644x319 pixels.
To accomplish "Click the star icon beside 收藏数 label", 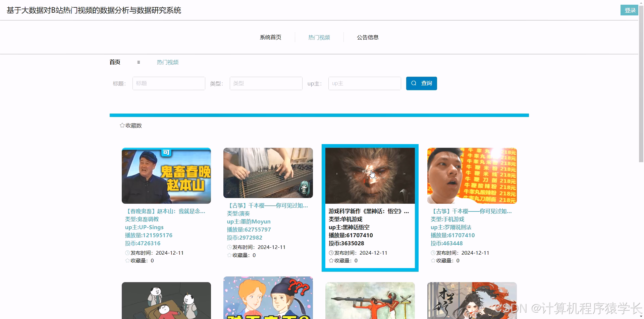I will [x=122, y=125].
